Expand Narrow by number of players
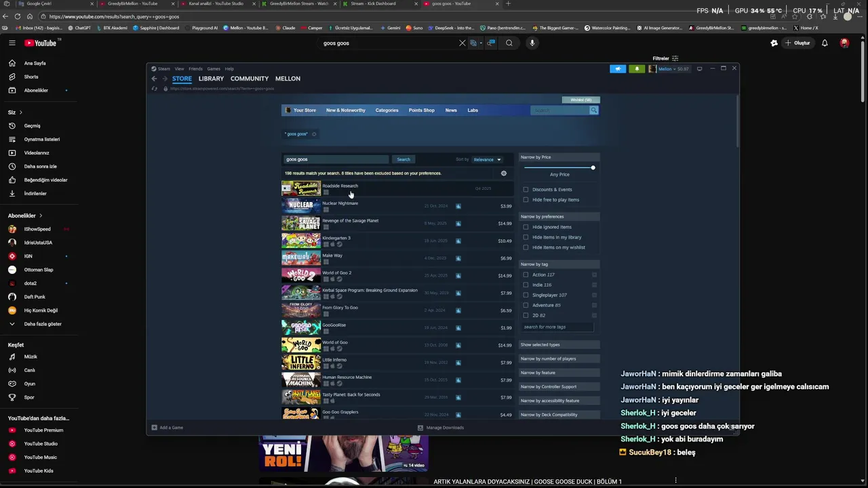 coord(559,359)
